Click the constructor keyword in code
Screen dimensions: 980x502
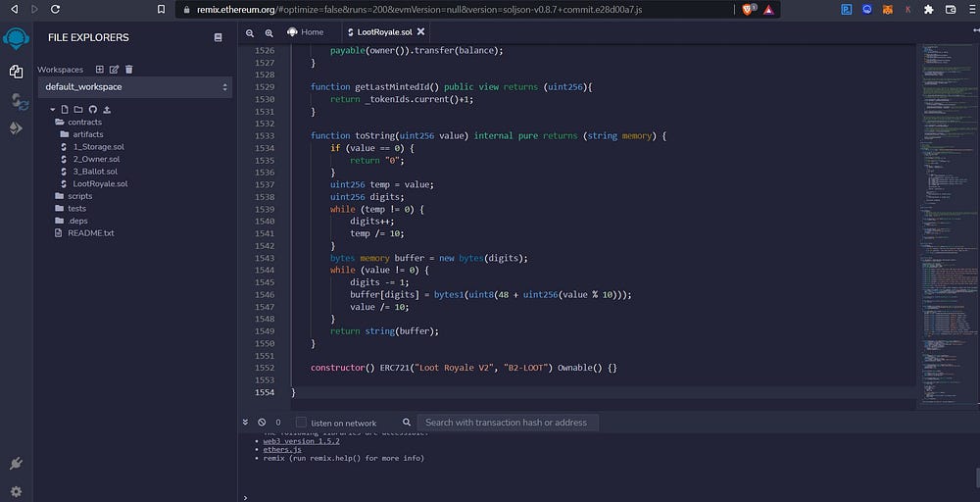[x=337, y=368]
